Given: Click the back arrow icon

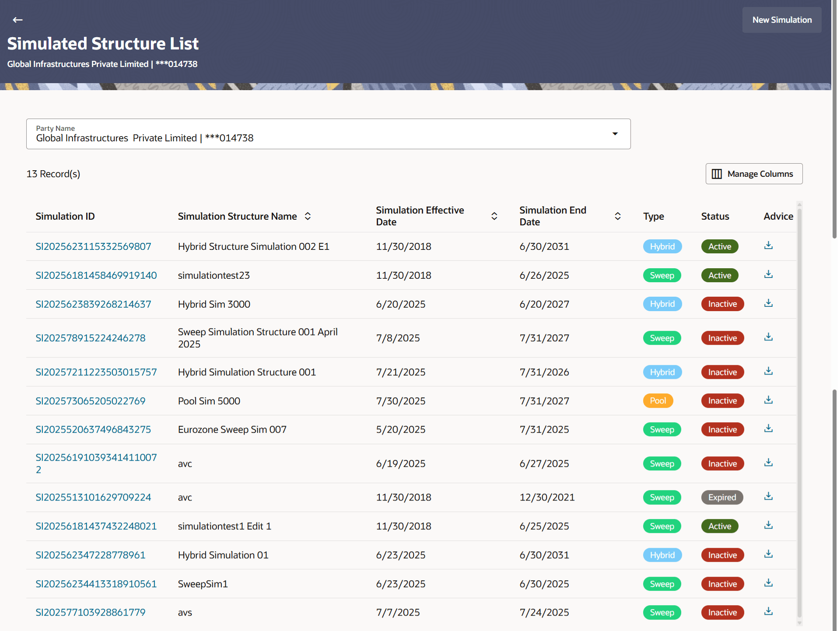Looking at the screenshot, I should (x=17, y=20).
